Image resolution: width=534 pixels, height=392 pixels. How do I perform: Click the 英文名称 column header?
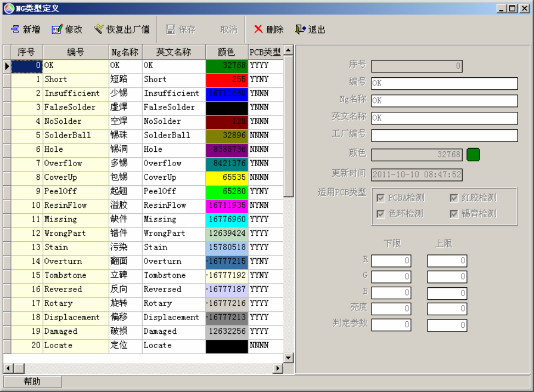tap(173, 52)
